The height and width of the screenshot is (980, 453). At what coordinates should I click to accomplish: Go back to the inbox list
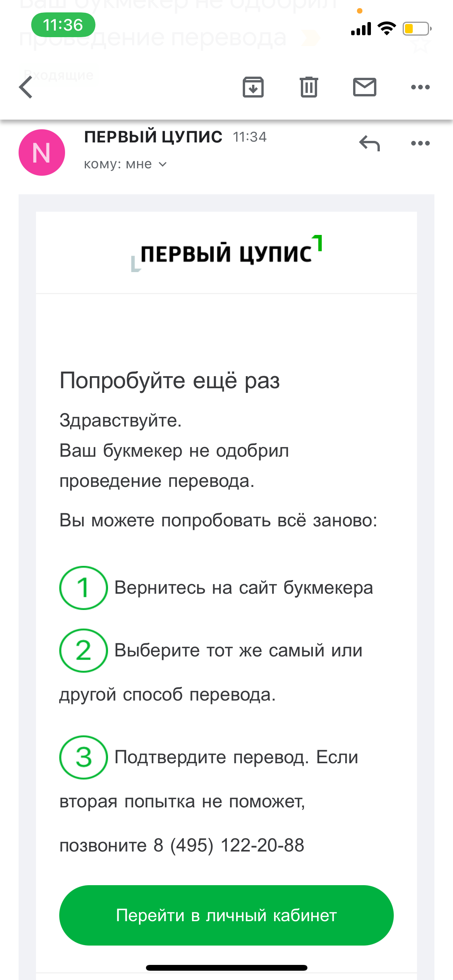tap(26, 87)
